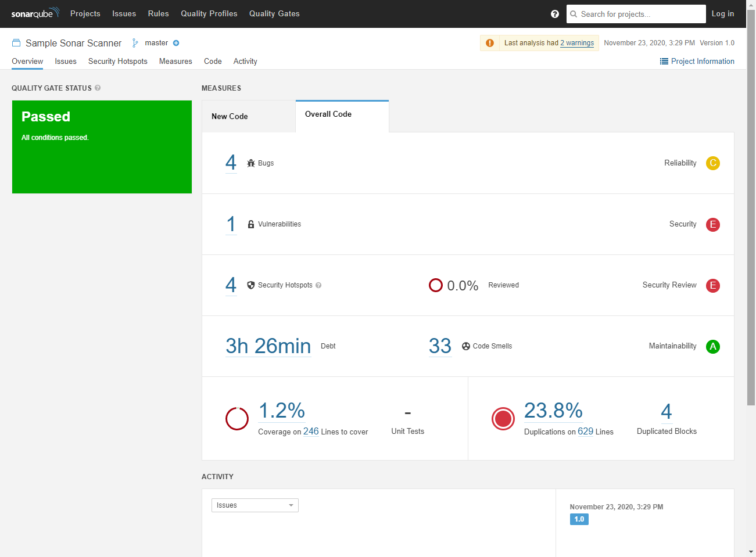Click the Reliability C rating badge
Screen dimensions: 756x557
point(712,163)
